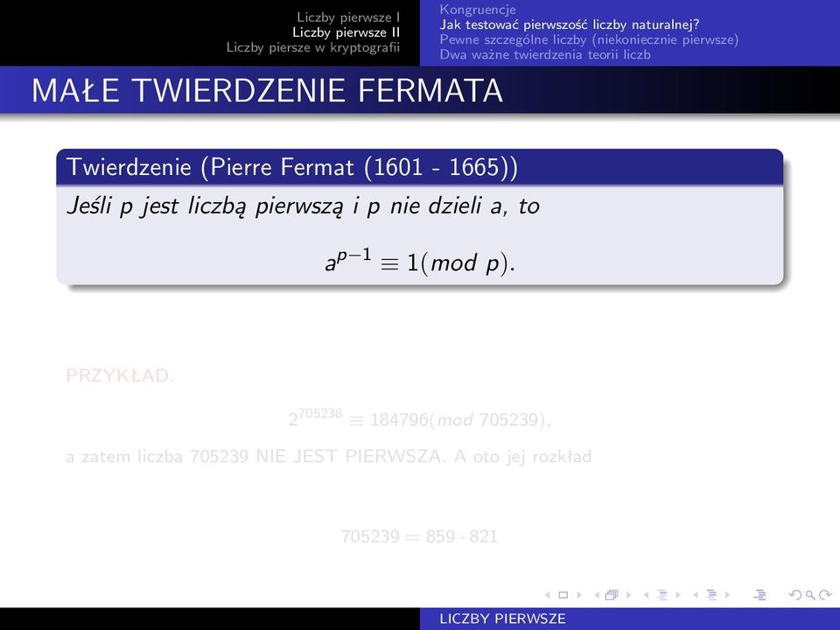Click the presentation outline alignment icon
Screen dimensions: 840x630
coord(759,595)
